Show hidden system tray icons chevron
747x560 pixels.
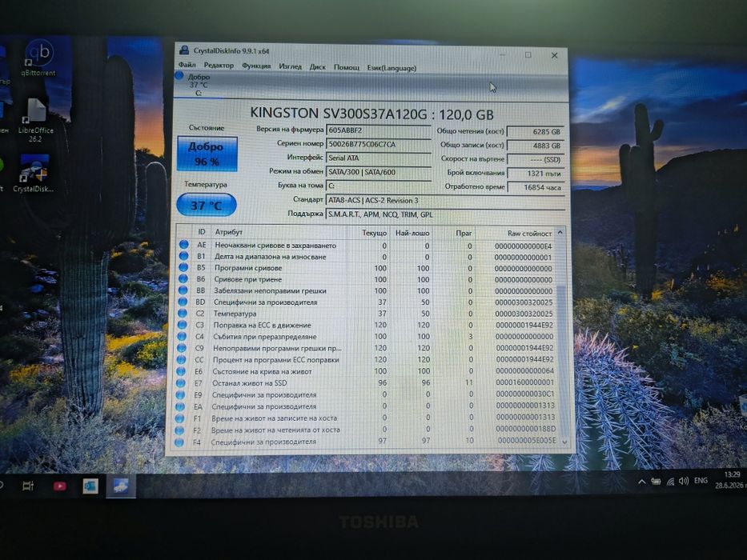click(641, 482)
